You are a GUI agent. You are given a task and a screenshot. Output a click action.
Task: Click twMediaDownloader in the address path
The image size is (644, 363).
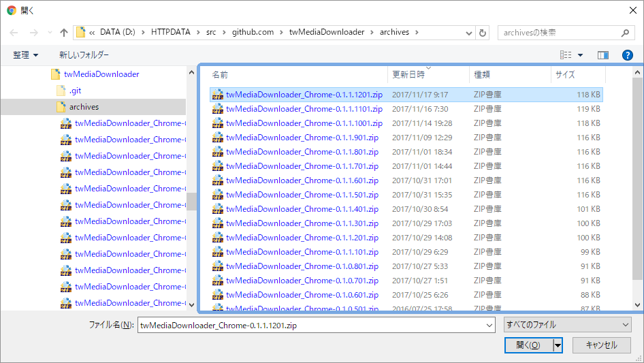coord(327,32)
